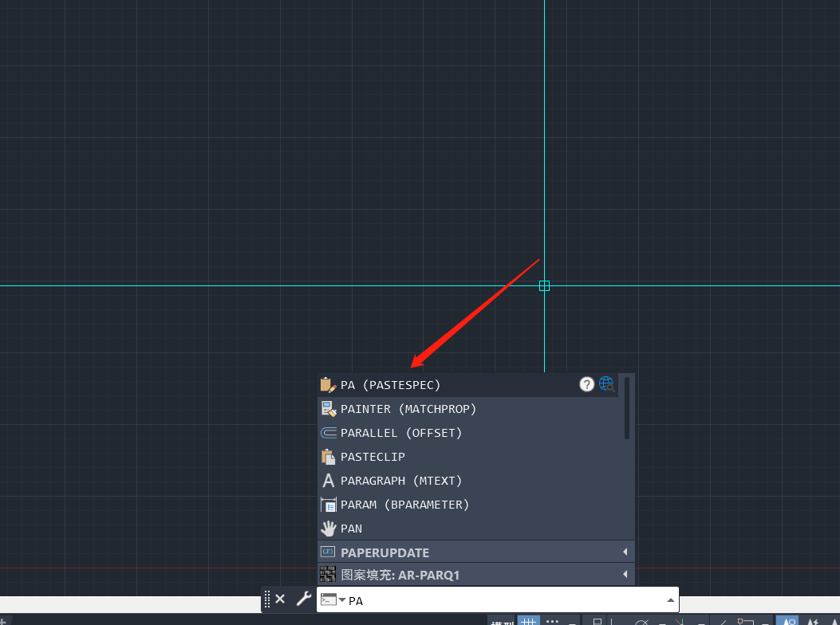Select PA (PASTESPEC) from suggestions
840x625 pixels.
click(390, 385)
